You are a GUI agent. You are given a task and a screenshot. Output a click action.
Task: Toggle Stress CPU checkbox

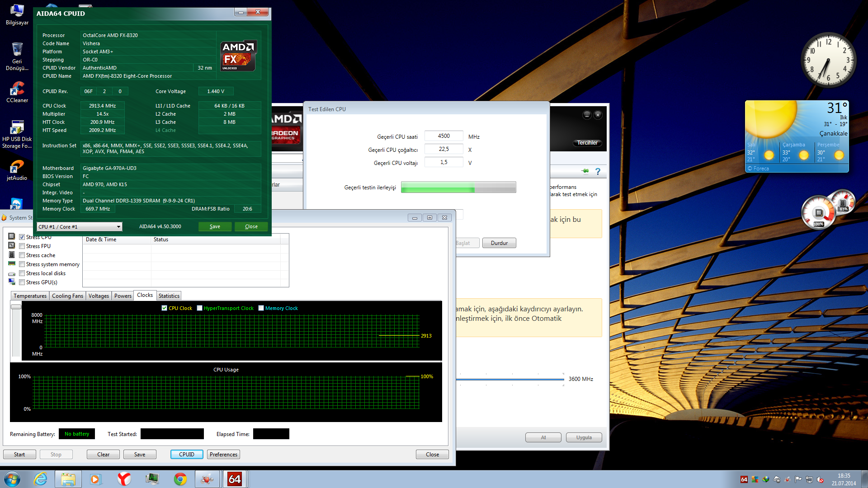point(22,237)
